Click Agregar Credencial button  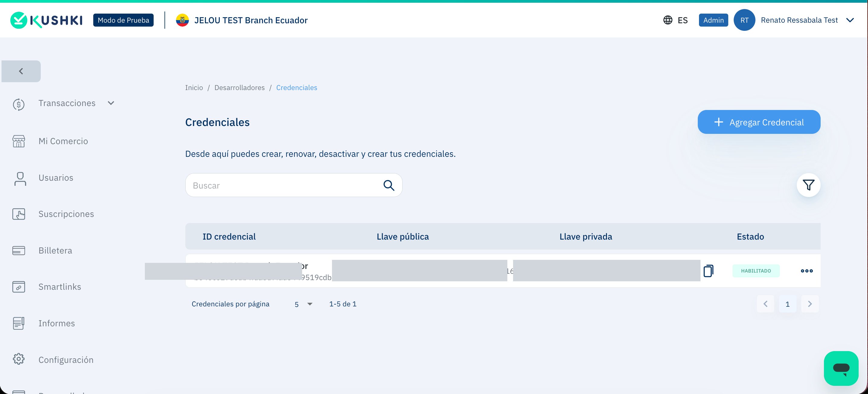pyautogui.click(x=759, y=122)
